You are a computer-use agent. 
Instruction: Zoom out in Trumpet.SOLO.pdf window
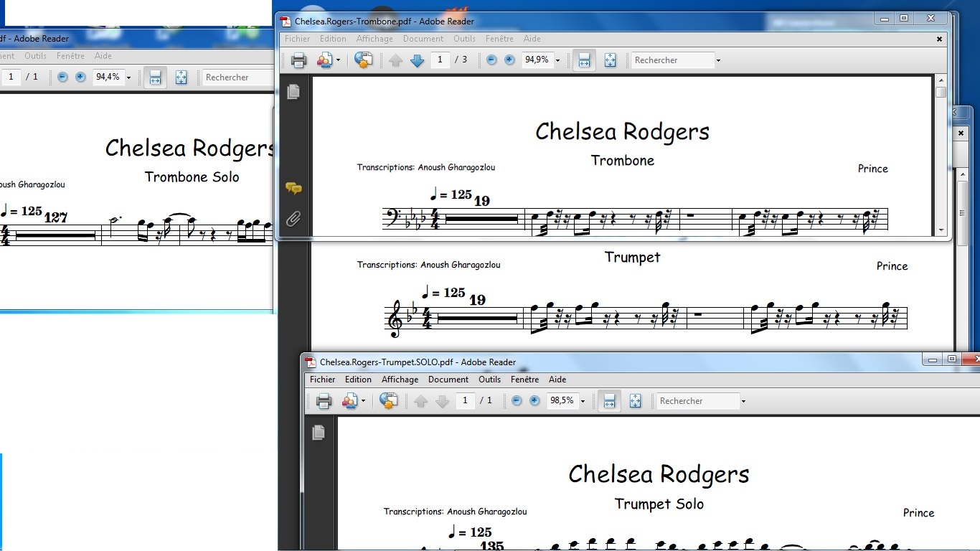(x=517, y=401)
